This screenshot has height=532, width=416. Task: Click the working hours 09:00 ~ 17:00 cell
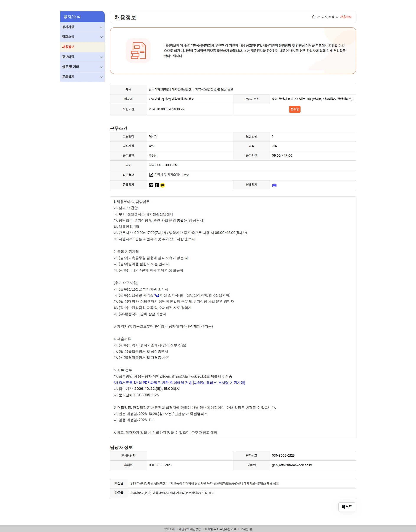coord(282,155)
